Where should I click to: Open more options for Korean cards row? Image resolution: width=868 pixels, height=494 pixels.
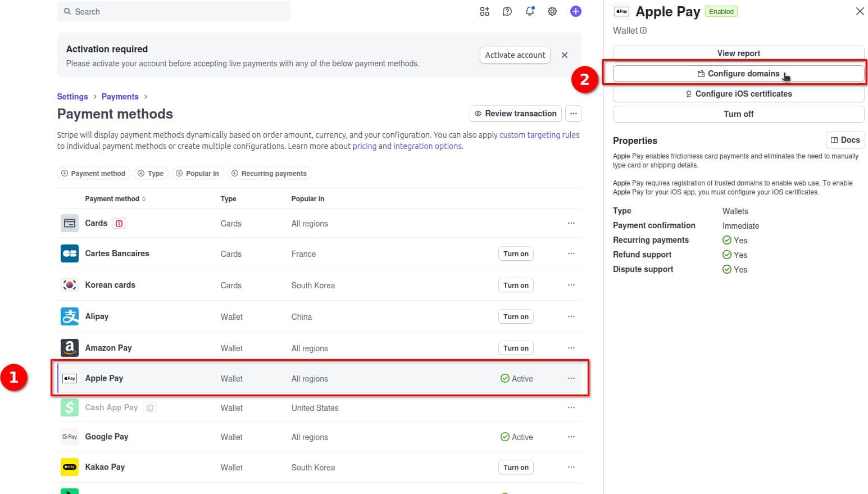click(x=571, y=285)
